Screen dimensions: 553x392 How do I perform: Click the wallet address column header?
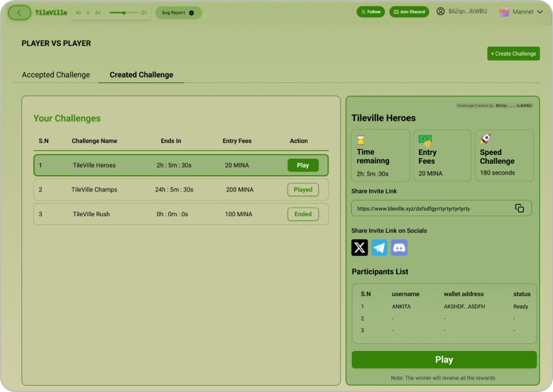(464, 294)
